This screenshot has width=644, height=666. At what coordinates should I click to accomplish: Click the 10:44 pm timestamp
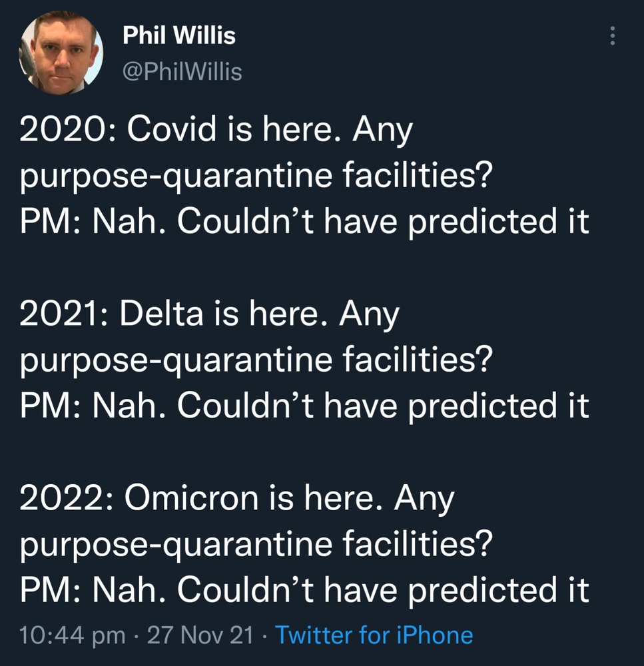coord(72,635)
